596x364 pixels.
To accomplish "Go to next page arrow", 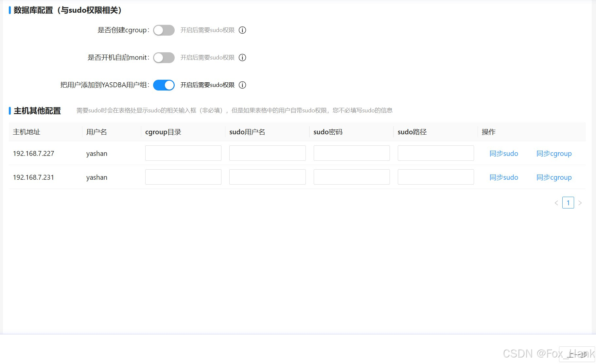I will click(580, 203).
